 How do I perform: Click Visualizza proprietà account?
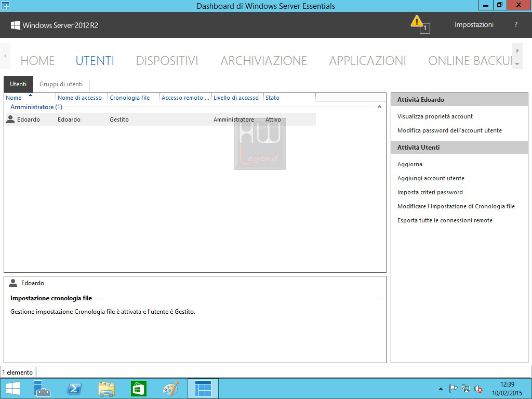tap(435, 116)
